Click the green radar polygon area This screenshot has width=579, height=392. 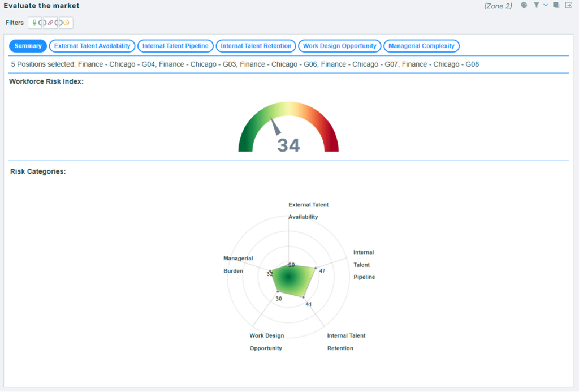pyautogui.click(x=292, y=280)
